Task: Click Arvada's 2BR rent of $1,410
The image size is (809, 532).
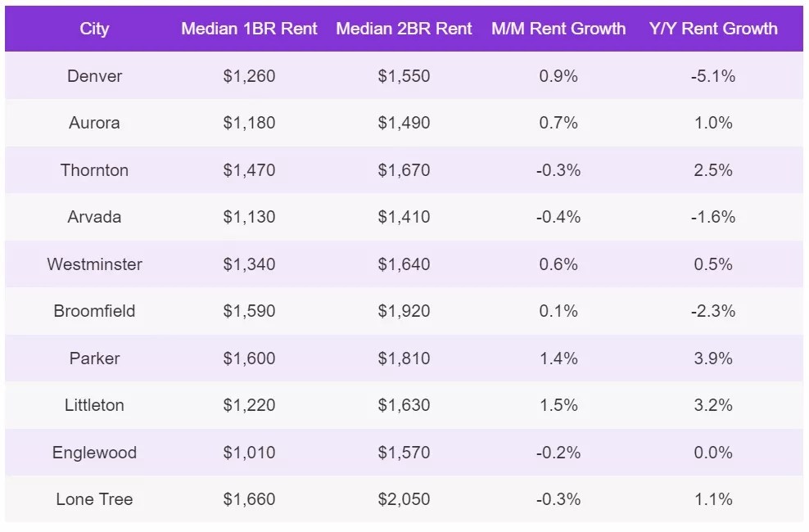Action: [x=404, y=217]
